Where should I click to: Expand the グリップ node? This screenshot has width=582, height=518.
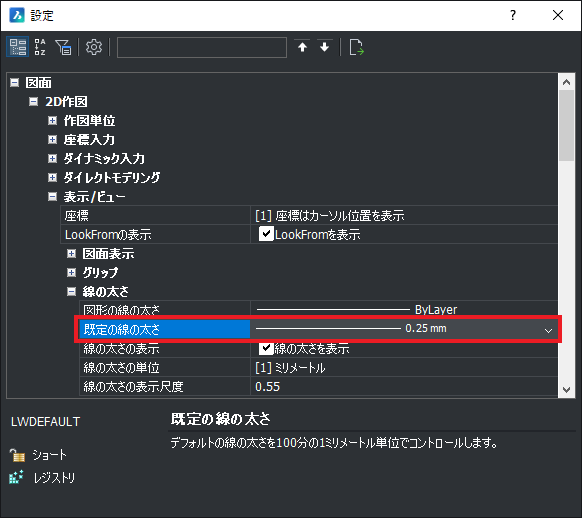coord(71,273)
